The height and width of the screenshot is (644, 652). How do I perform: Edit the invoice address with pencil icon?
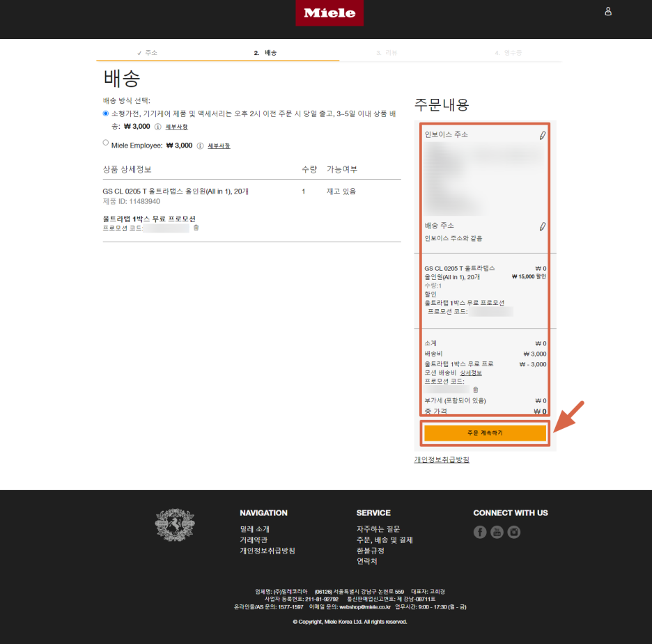point(542,136)
